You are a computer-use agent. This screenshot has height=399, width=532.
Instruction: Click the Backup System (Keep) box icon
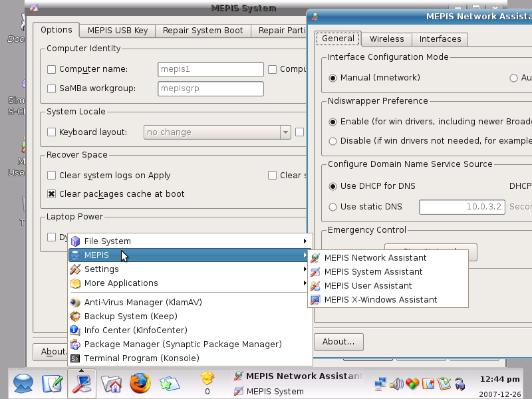click(75, 317)
